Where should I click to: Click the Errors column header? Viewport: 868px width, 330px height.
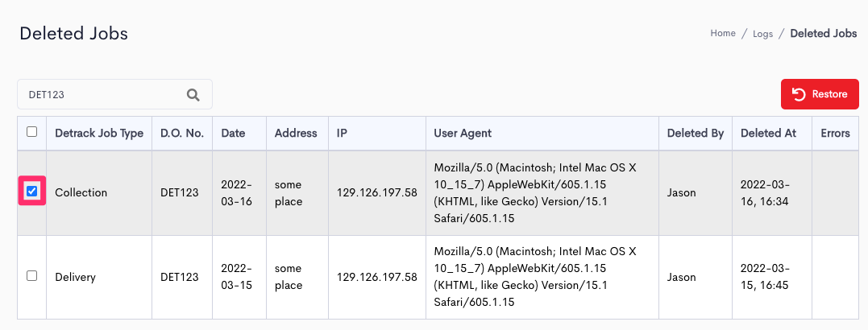click(835, 134)
